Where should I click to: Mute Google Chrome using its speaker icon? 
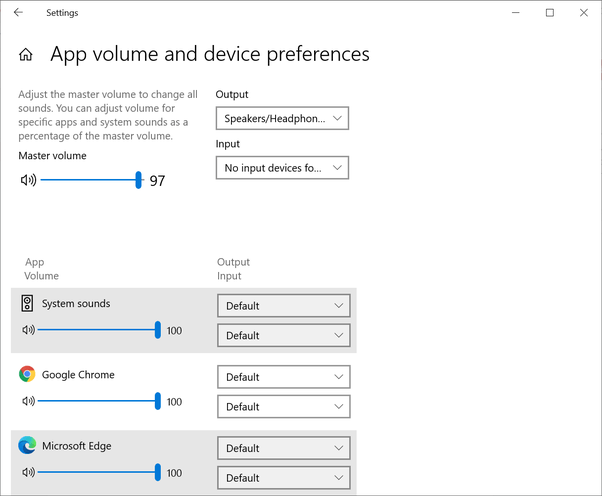pyautogui.click(x=28, y=401)
